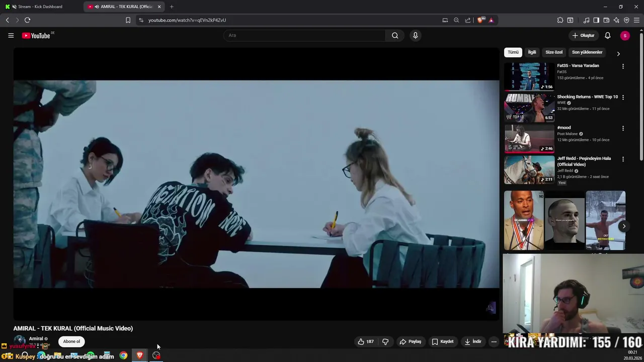Like the video with thumbs up

(x=366, y=341)
